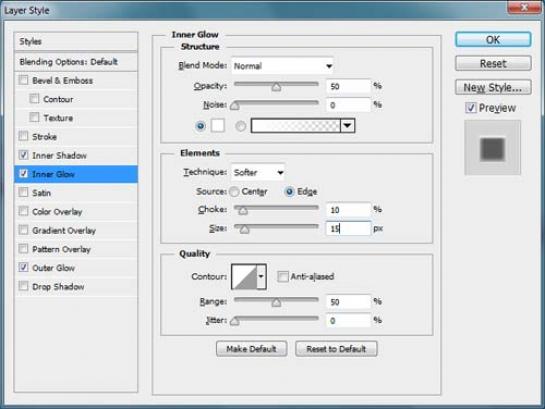Click the white glow color swatch

[x=218, y=126]
